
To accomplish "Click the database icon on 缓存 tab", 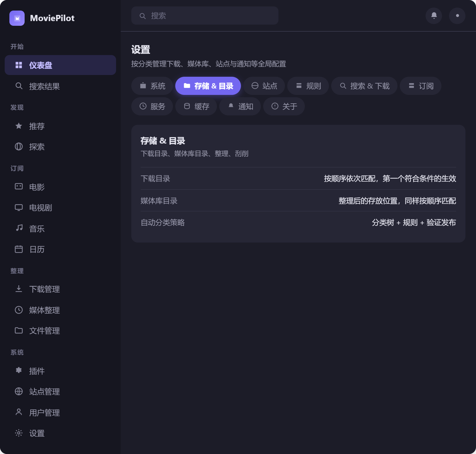I will pyautogui.click(x=187, y=106).
